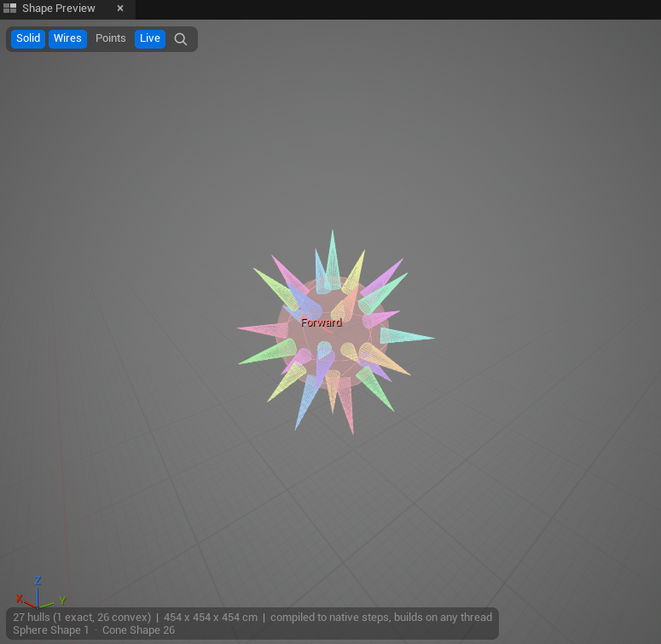Select the Shape Preview tab
Screen dimensions: 661x644
point(59,9)
